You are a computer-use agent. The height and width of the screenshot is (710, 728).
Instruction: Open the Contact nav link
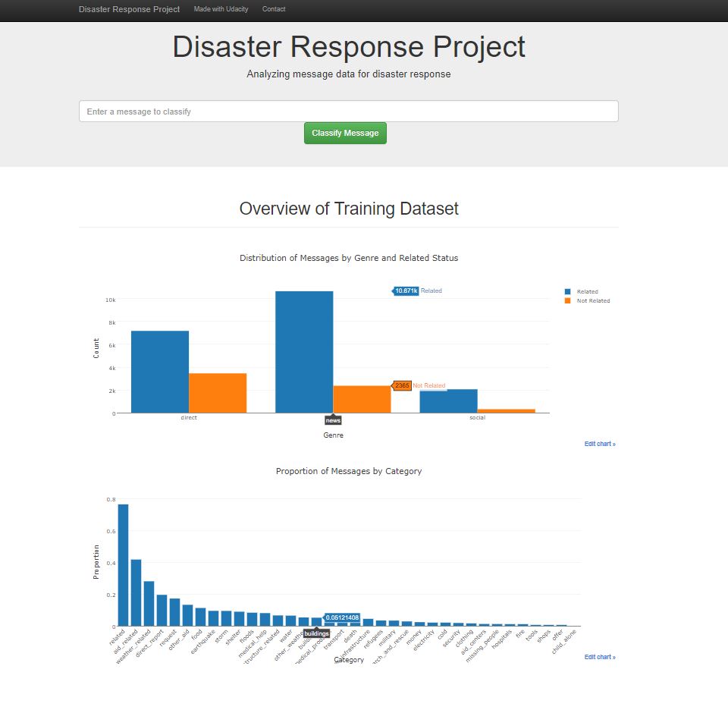click(274, 9)
